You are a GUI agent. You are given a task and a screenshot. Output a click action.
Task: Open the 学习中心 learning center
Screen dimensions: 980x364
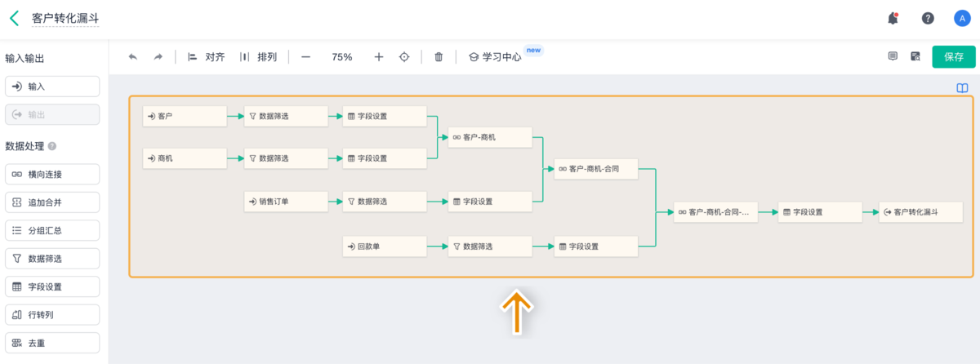(495, 57)
